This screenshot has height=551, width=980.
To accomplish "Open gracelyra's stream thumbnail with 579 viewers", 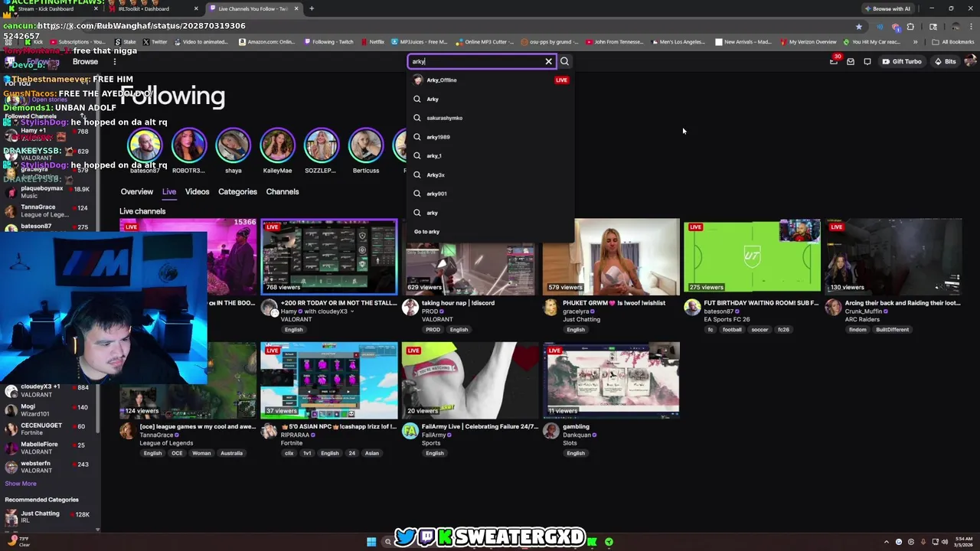I will [x=611, y=257].
